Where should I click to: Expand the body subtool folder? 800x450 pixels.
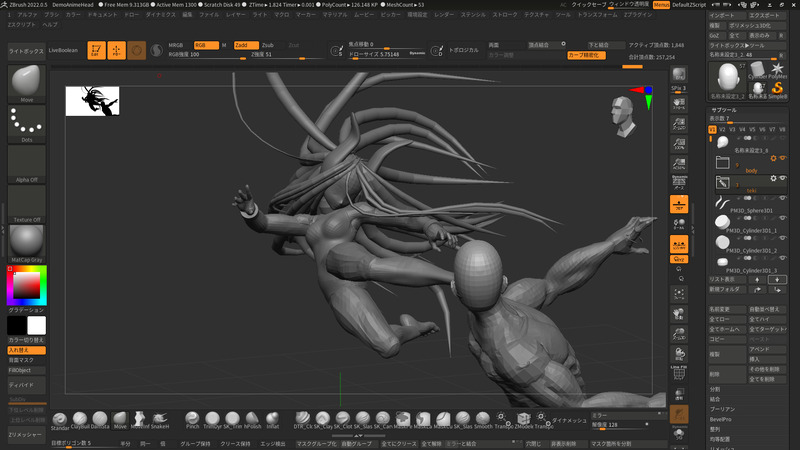click(724, 161)
